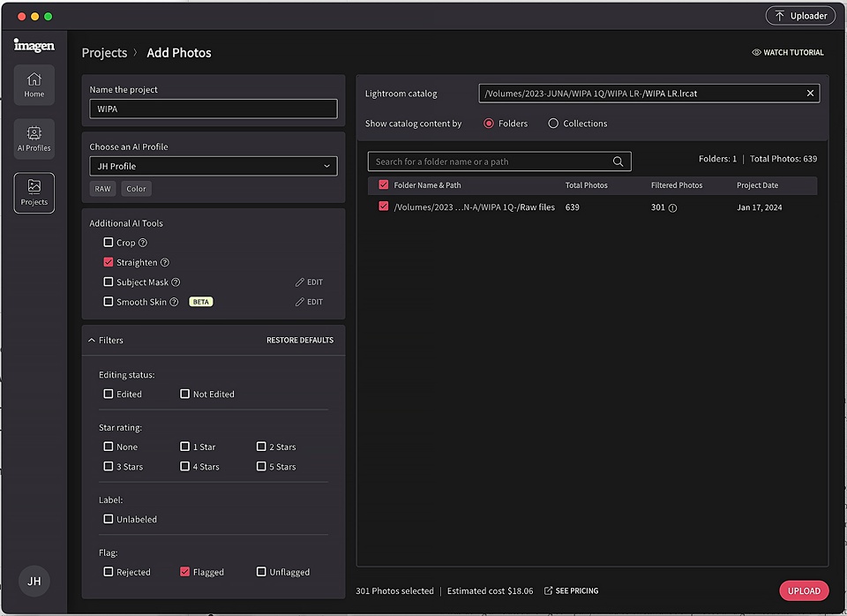Viewport: 847px width, 616px height.
Task: Check the Unlabeled filter
Action: [x=108, y=519]
